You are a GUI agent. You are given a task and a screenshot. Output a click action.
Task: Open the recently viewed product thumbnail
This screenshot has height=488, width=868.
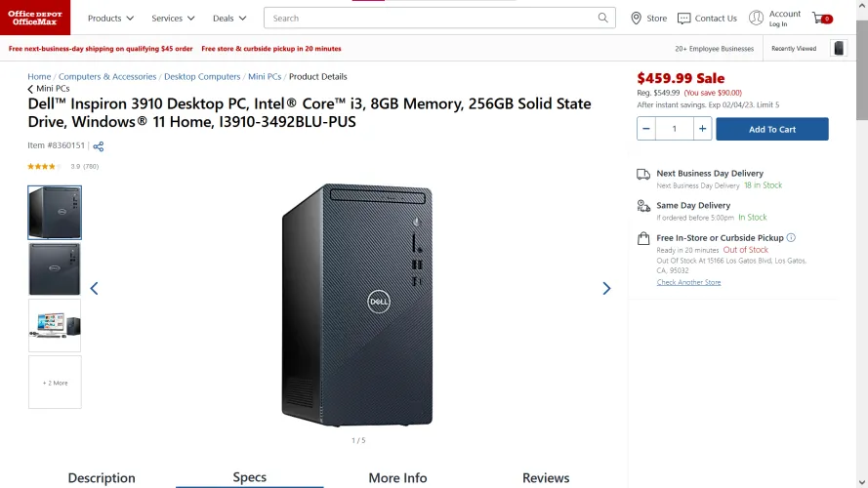(x=839, y=48)
